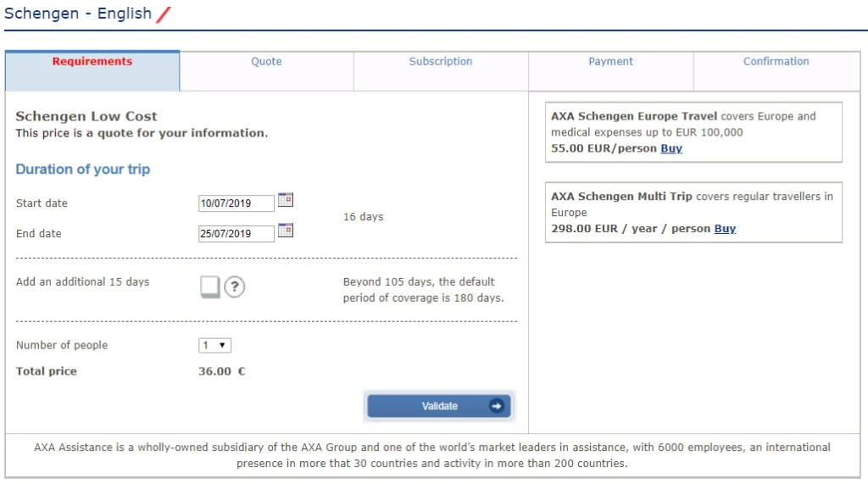Enable the additional 15 days checkbox
868x484 pixels.
click(x=209, y=287)
